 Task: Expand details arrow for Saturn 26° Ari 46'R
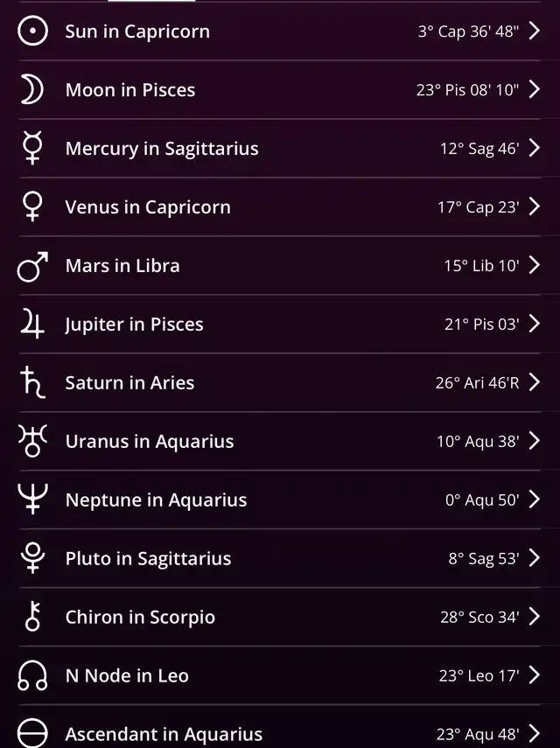[x=535, y=382]
